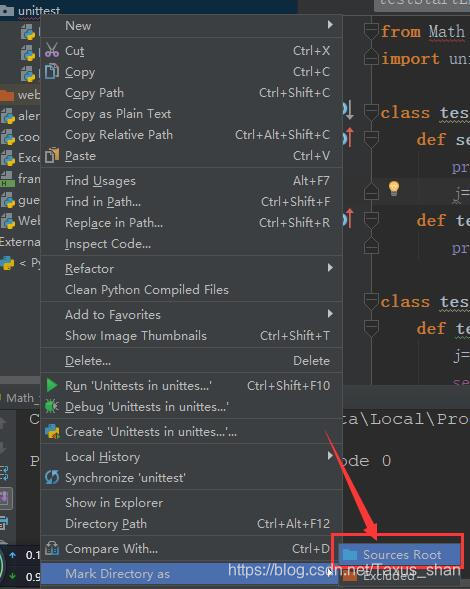Click the Copy icon
Viewport: 470px width, 589px height.
(52, 71)
